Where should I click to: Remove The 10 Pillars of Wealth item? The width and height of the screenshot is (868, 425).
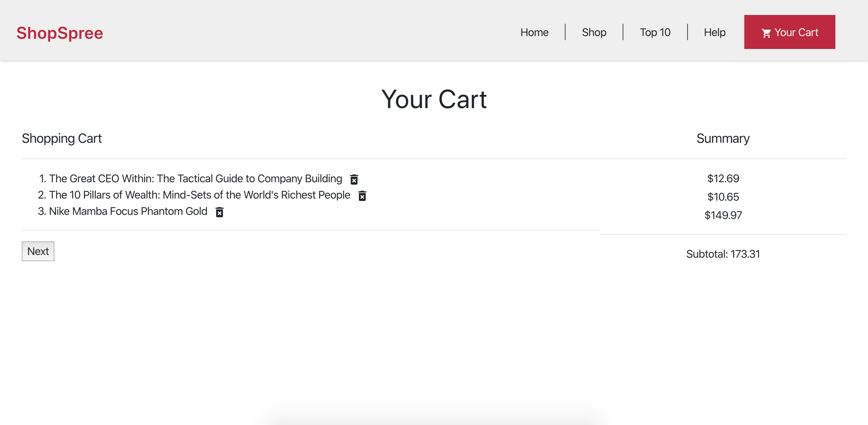pyautogui.click(x=362, y=195)
